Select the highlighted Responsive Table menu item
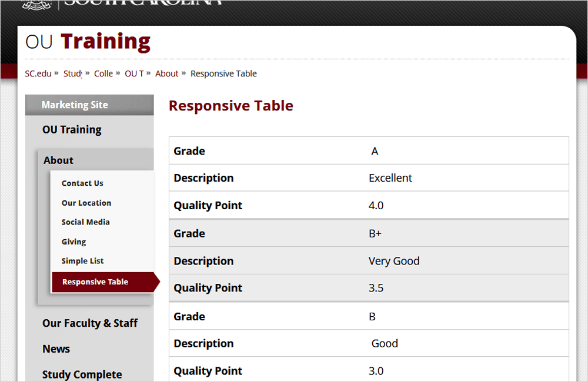The height and width of the screenshot is (382, 588). (95, 282)
